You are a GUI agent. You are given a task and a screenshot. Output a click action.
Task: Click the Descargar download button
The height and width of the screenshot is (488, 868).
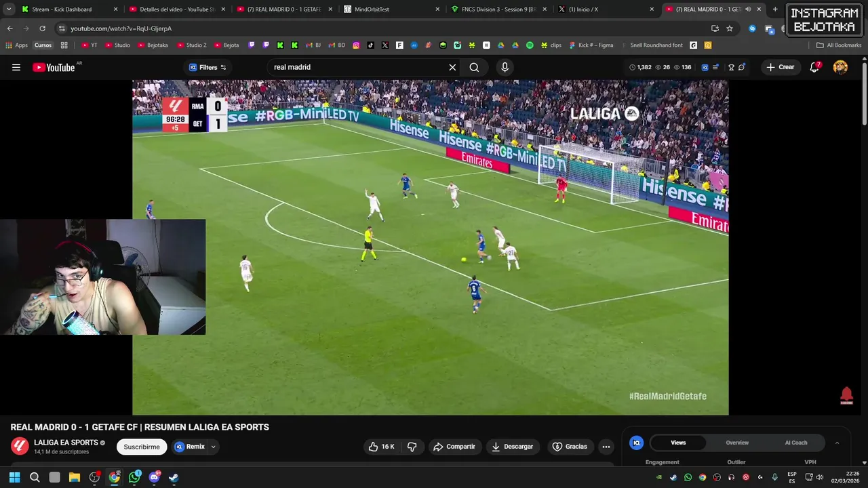(x=513, y=447)
